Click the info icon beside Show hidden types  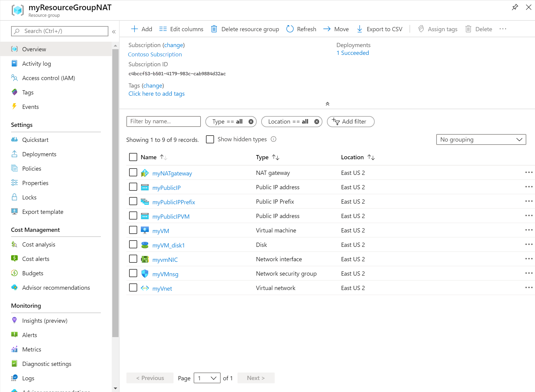coord(274,139)
